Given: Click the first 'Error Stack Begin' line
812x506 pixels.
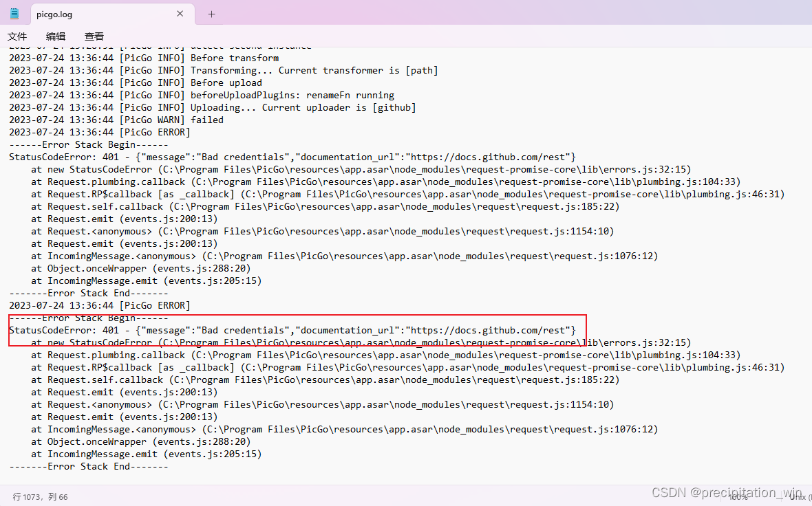Looking at the screenshot, I should [89, 145].
